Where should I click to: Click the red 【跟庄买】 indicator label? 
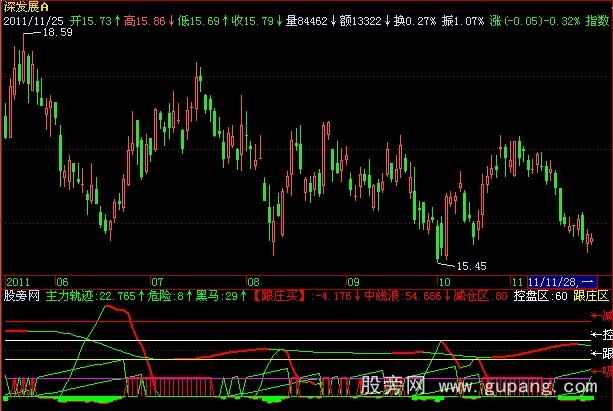tap(277, 296)
